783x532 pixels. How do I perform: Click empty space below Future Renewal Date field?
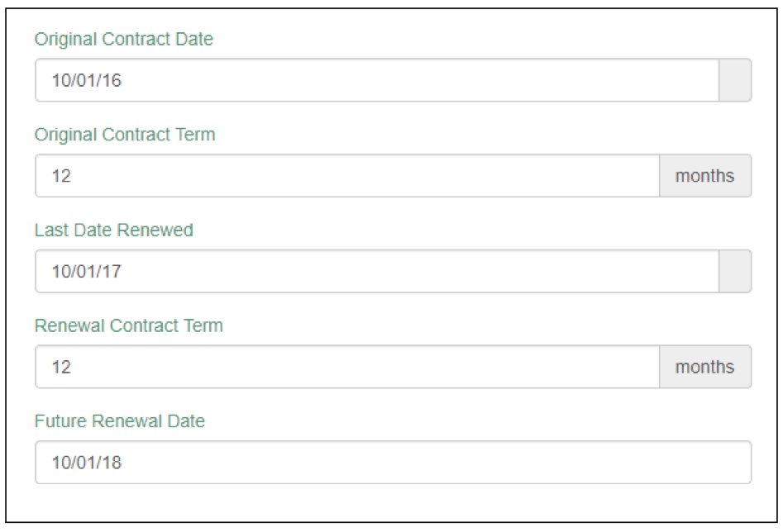tap(393, 502)
